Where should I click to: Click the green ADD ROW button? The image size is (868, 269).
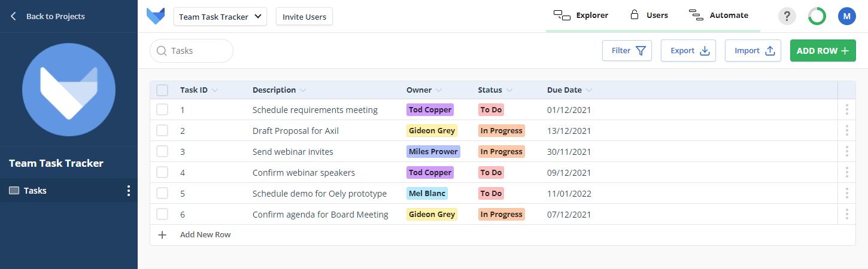tap(823, 51)
